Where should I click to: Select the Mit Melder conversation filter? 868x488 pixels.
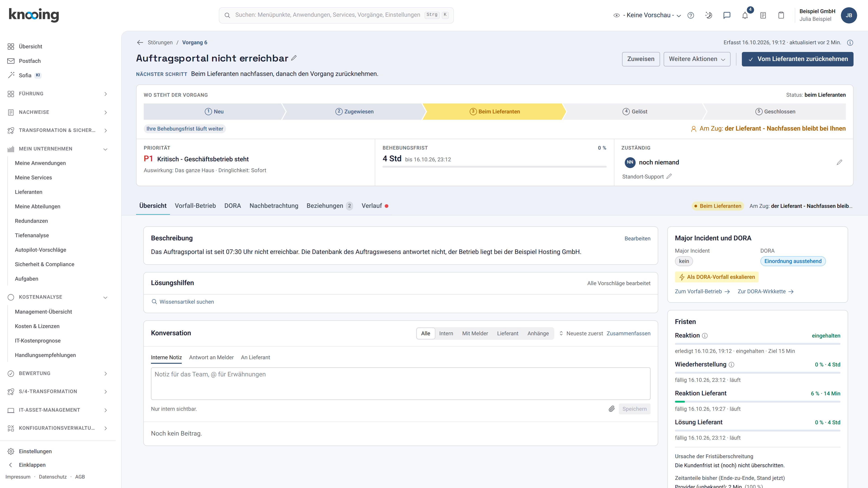click(x=475, y=333)
